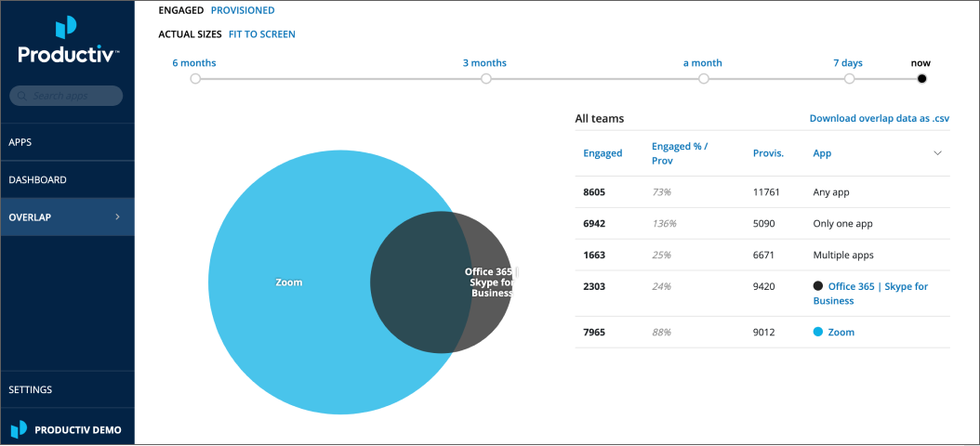Open the PRODUCTIV DEMO account entry
The height and width of the screenshot is (446, 980).
tap(68, 429)
